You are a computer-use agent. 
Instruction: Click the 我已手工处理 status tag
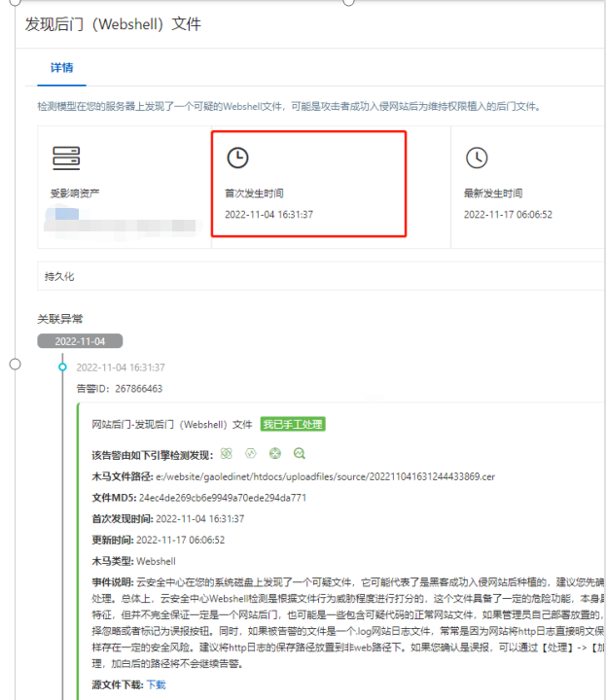point(292,424)
